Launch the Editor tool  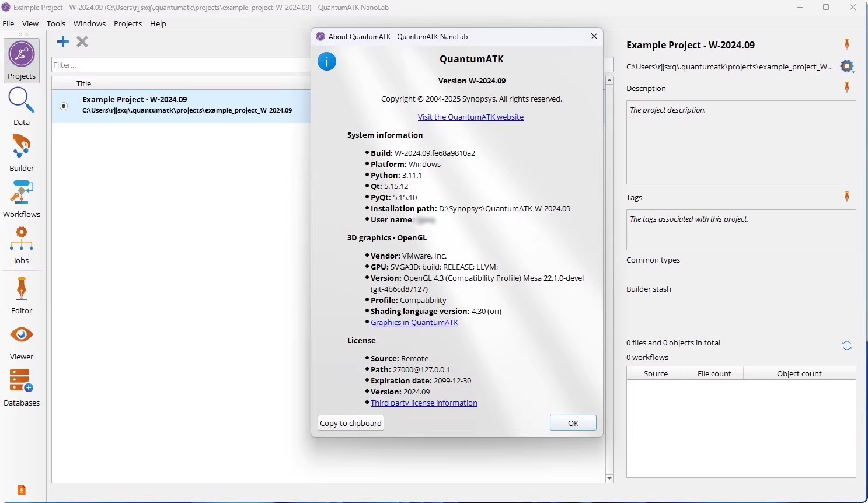pyautogui.click(x=22, y=295)
